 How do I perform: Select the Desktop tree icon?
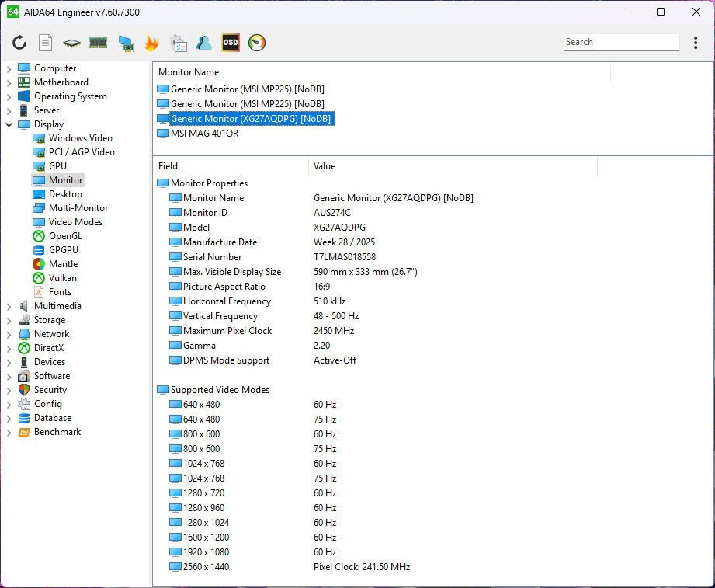click(x=39, y=194)
